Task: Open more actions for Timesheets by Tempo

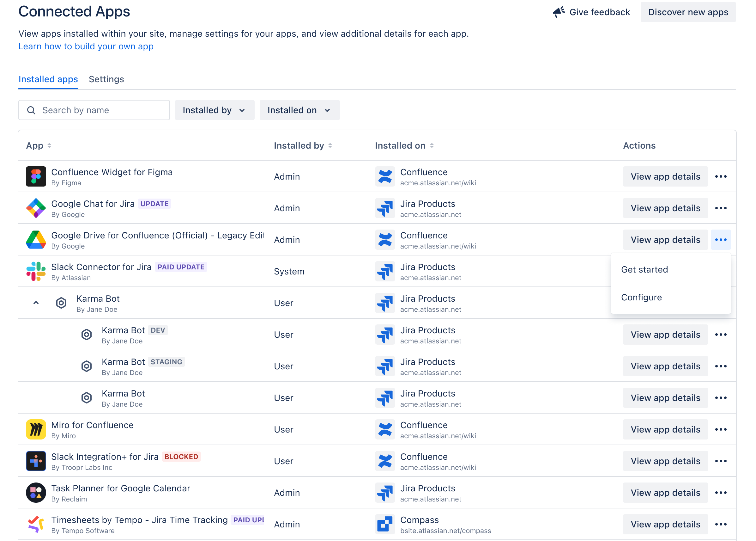Action: tap(721, 524)
